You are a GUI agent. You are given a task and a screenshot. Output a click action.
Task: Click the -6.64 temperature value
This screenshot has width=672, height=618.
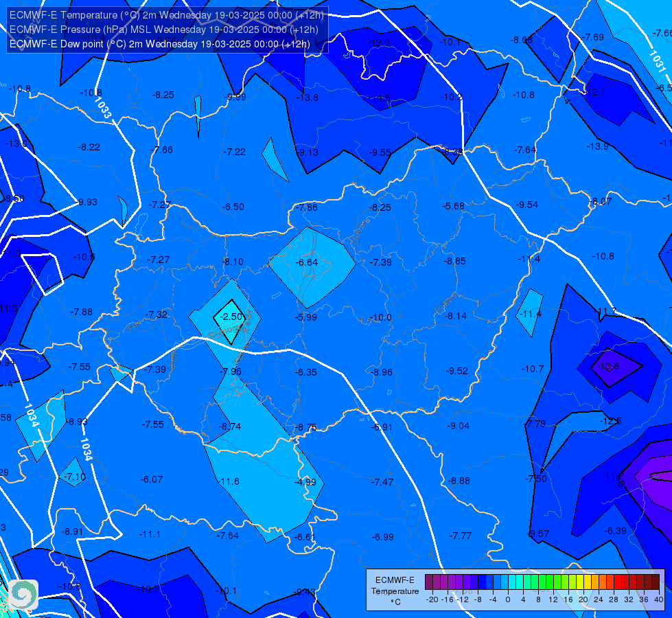(307, 262)
